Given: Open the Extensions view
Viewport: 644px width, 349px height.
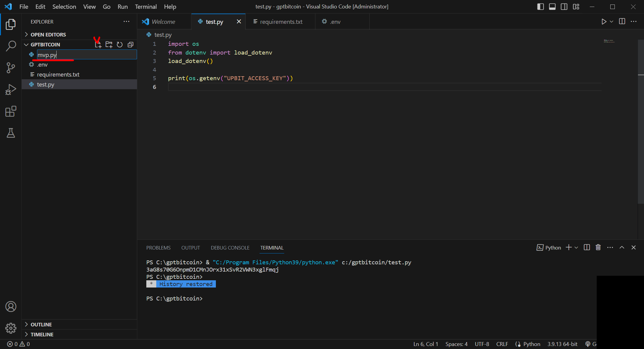Looking at the screenshot, I should tap(11, 111).
